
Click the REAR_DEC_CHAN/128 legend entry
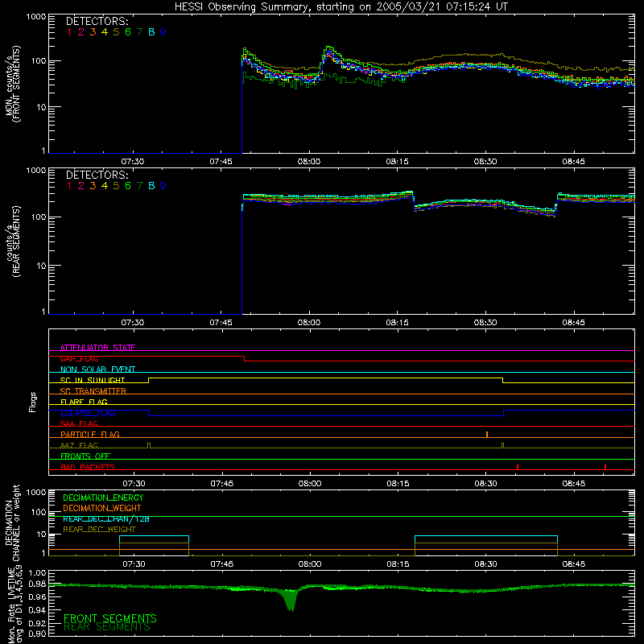[x=106, y=519]
